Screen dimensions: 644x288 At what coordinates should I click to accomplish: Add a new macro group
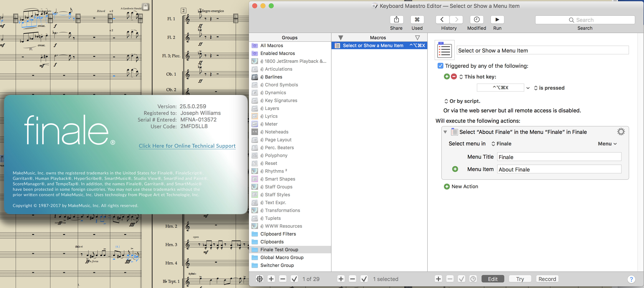tap(271, 279)
